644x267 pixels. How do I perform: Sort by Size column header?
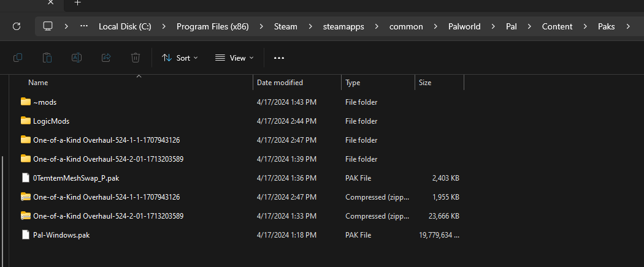(425, 83)
